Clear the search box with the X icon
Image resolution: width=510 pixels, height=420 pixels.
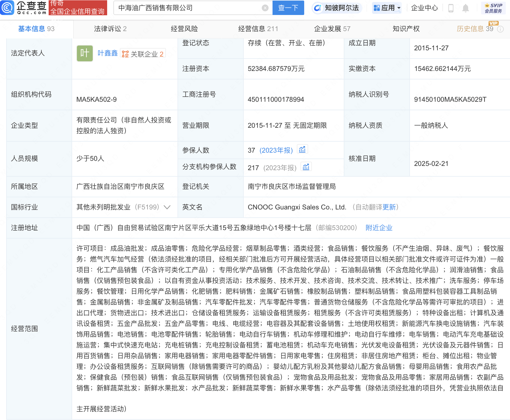(x=265, y=8)
